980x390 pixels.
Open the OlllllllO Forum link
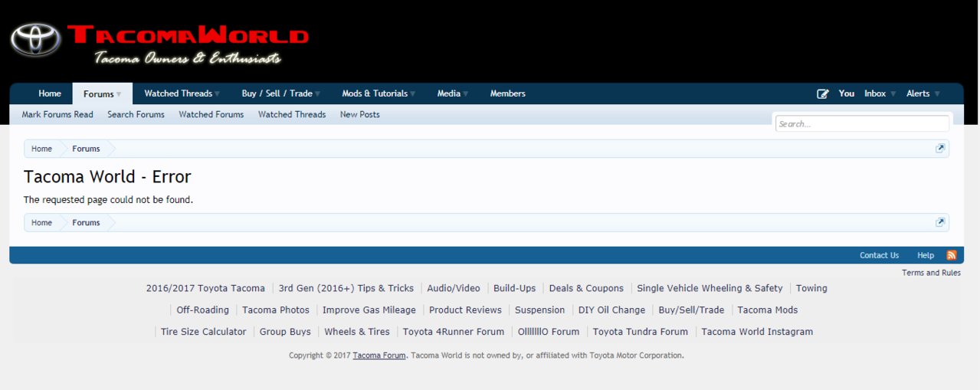tap(549, 332)
